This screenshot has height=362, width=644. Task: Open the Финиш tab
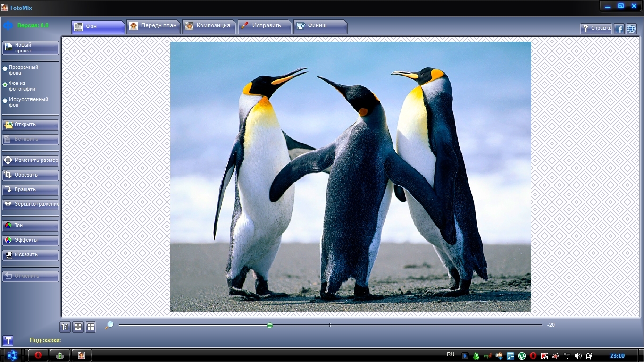tap(320, 26)
